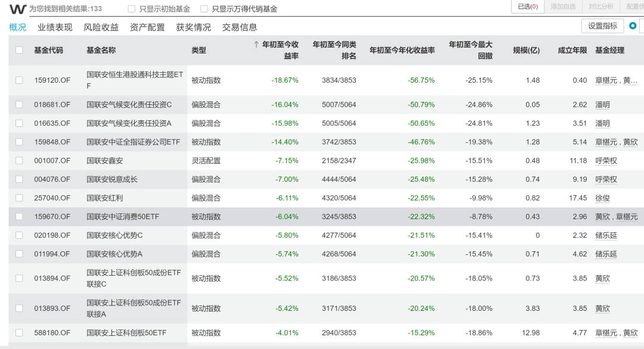The width and height of the screenshot is (644, 349).
Task: Check the row for 013894.OF
Action: tap(19, 278)
